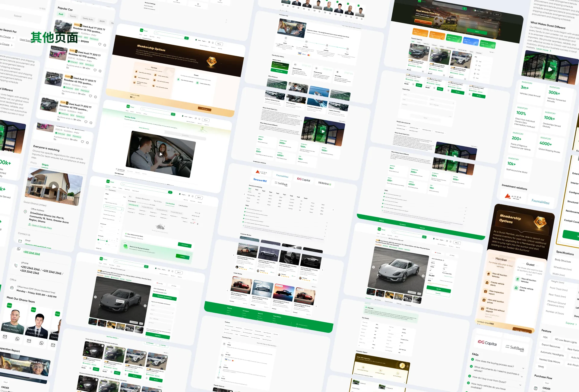The width and height of the screenshot is (579, 392).
Task: Show the previous photo on the silver Porsche gallery
Action: [x=373, y=267]
